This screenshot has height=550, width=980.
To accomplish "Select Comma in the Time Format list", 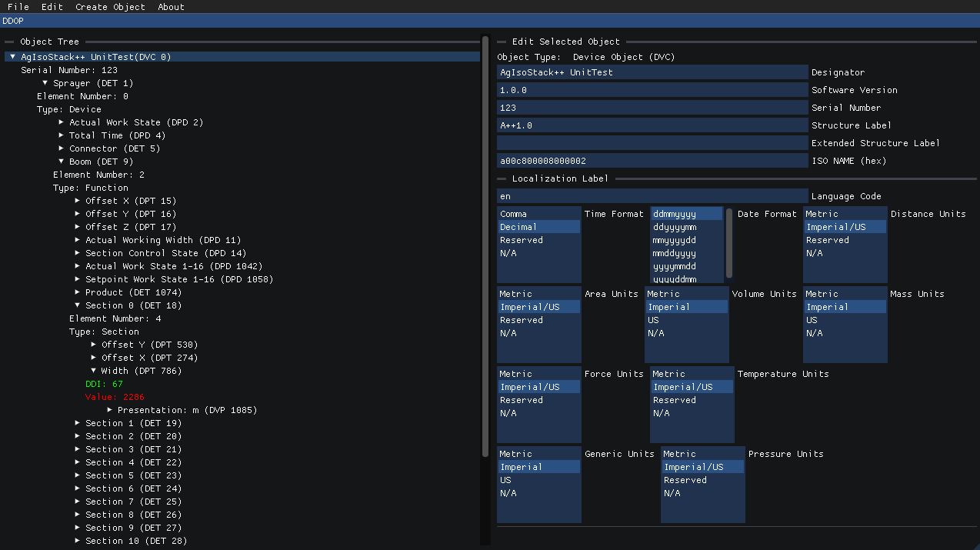I will (x=538, y=214).
